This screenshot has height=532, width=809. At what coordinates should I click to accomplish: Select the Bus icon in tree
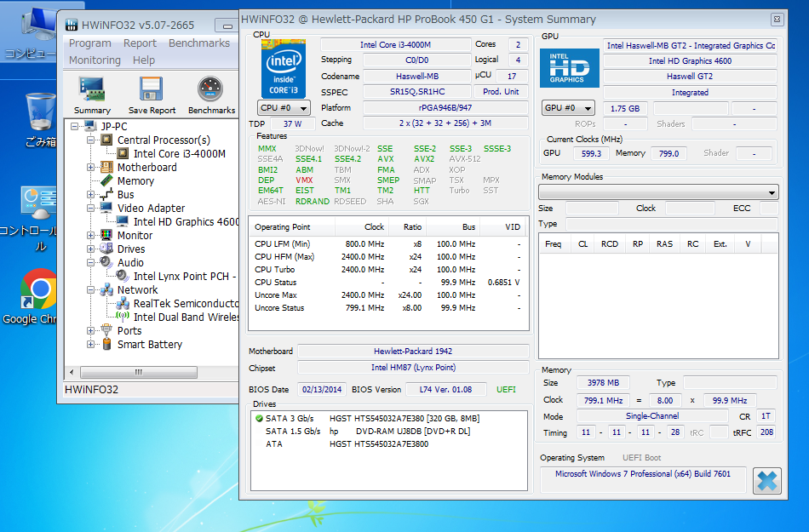pyautogui.click(x=106, y=194)
